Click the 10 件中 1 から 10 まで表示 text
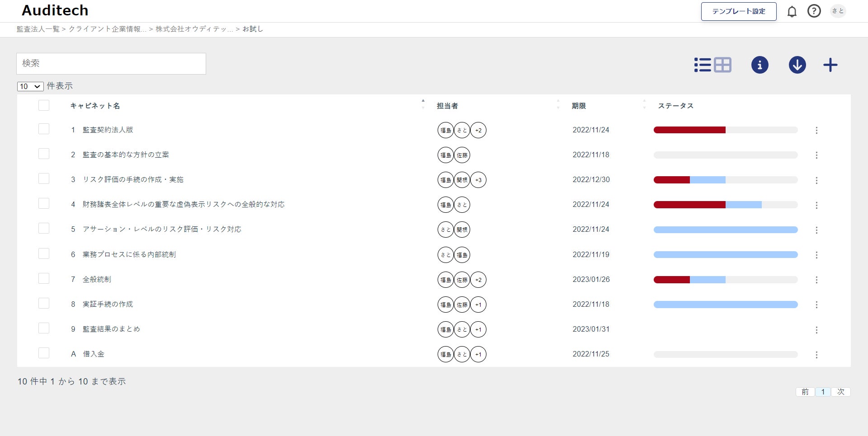Screen dimensions: 868x436 72,381
